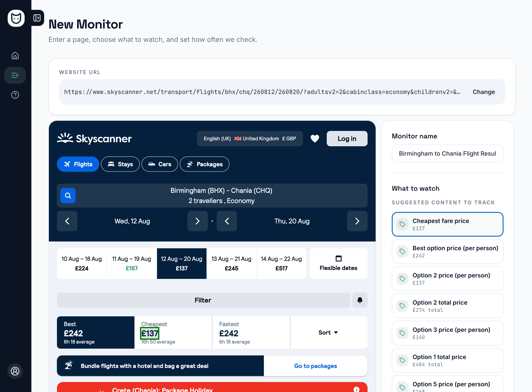
Task: Click Bundle flights with hotel banner text
Action: tap(144, 366)
